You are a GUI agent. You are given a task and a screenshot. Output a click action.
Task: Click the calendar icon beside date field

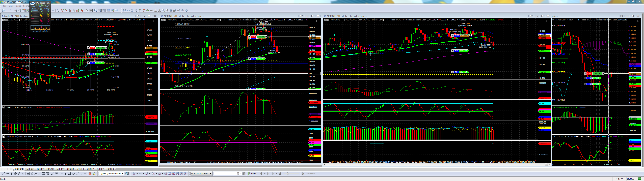coord(244,173)
